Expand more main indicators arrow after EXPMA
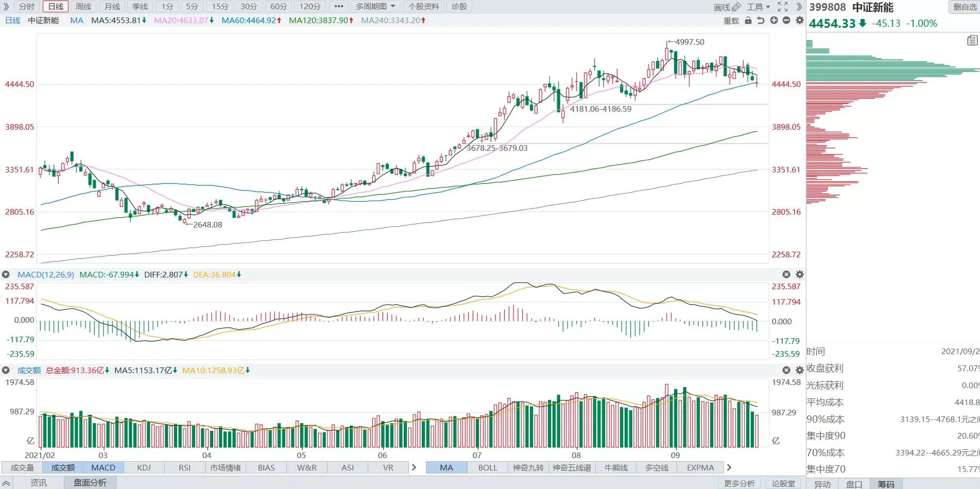Viewport: 980px width, 489px height. pyautogui.click(x=729, y=467)
